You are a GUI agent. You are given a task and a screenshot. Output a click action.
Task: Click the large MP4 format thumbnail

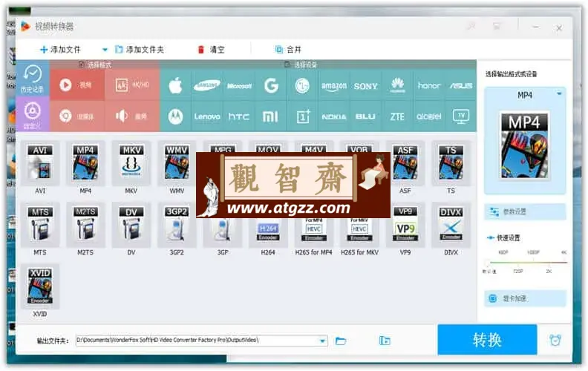(x=525, y=145)
